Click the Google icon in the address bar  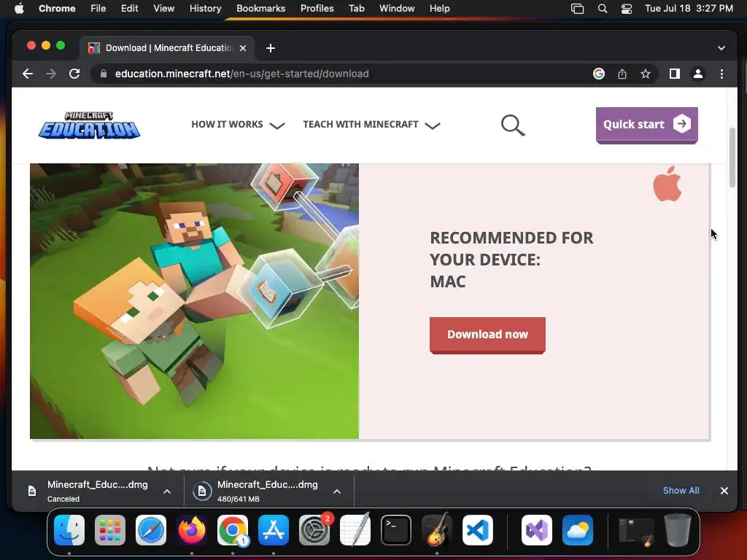(599, 74)
